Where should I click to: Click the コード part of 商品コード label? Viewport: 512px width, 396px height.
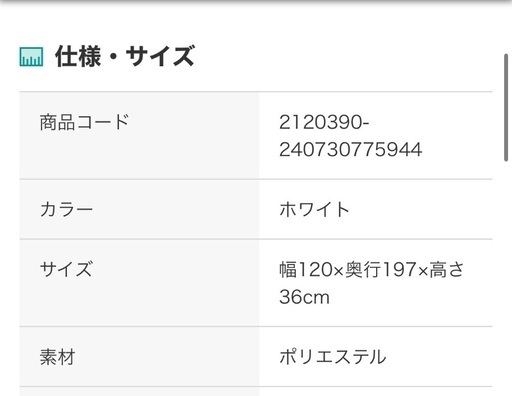pos(103,122)
